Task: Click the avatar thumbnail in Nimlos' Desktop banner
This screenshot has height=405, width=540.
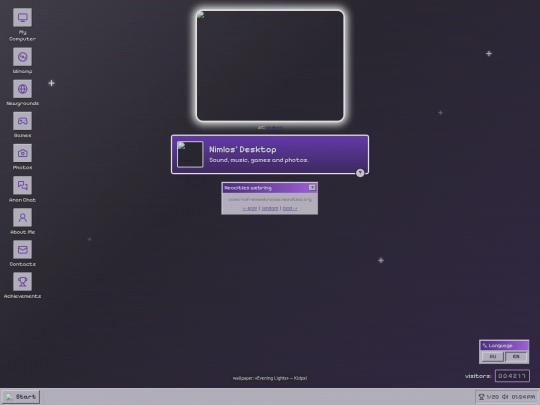Action: tap(190, 154)
